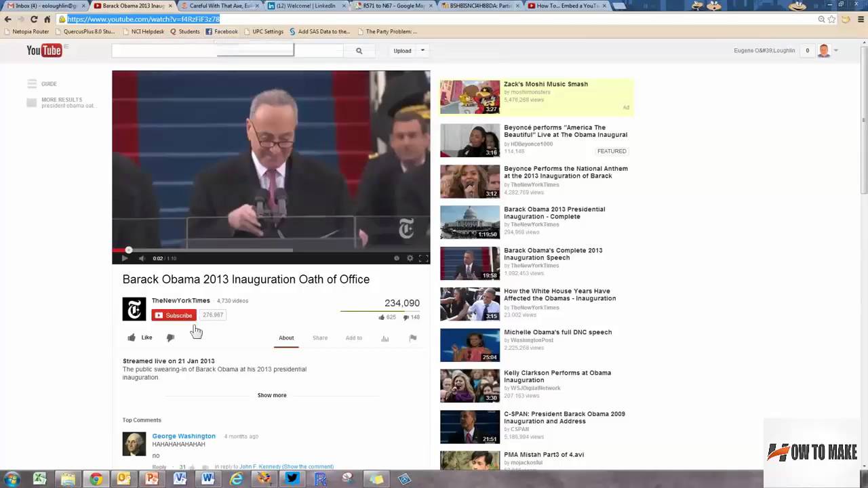The width and height of the screenshot is (868, 488).
Task: Open C-SPAN 2009 Inauguration video thumbnail
Action: (x=470, y=427)
